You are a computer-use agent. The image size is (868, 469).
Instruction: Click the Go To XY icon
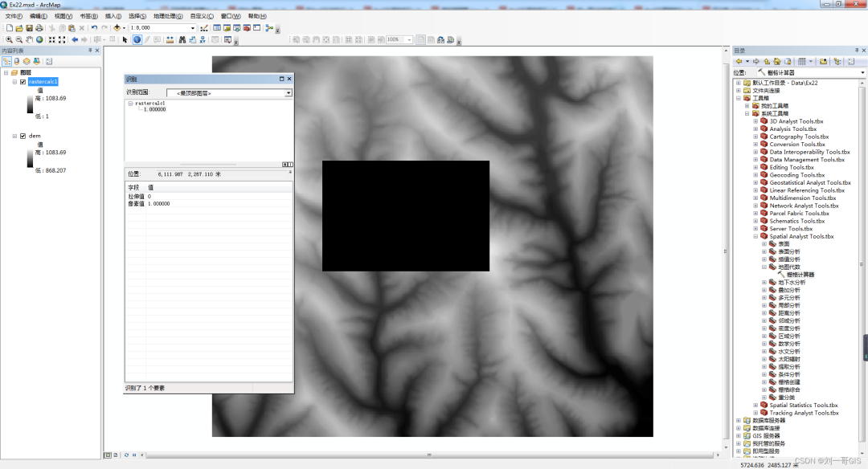(203, 40)
